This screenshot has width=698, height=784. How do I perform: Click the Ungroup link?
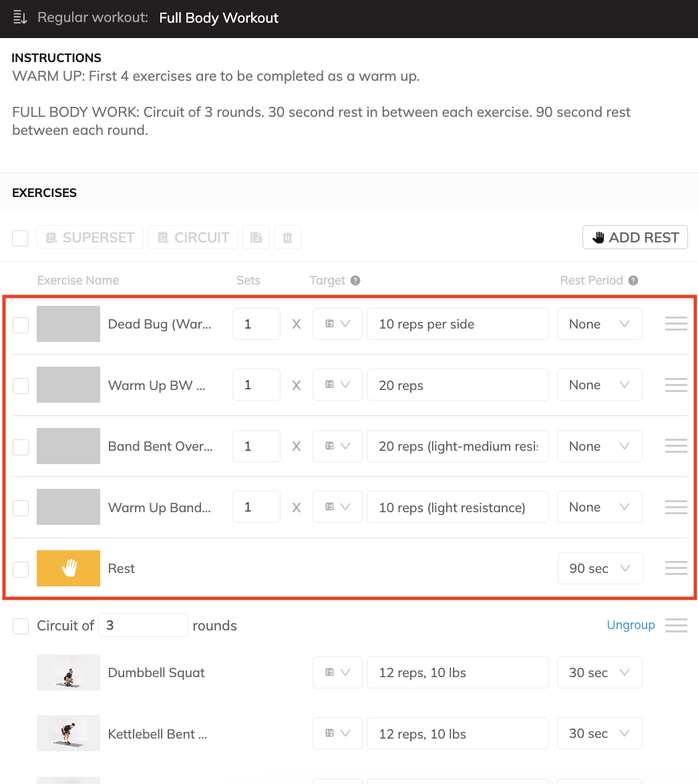[631, 625]
